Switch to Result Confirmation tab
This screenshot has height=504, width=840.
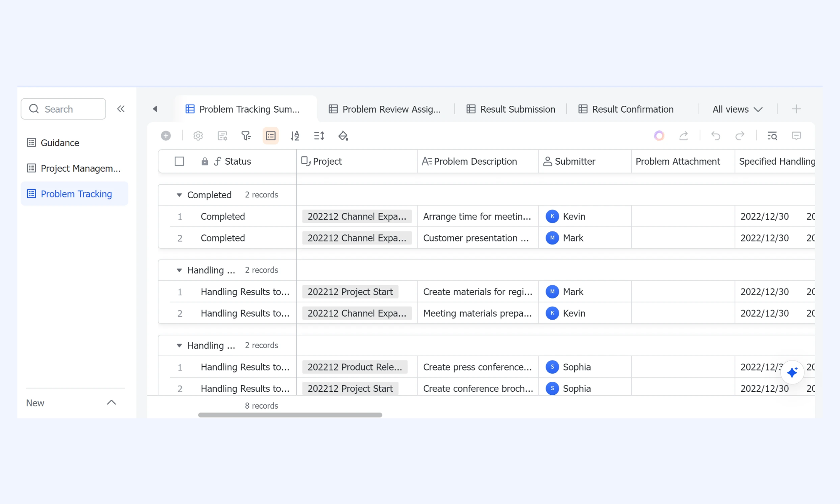[x=626, y=109]
